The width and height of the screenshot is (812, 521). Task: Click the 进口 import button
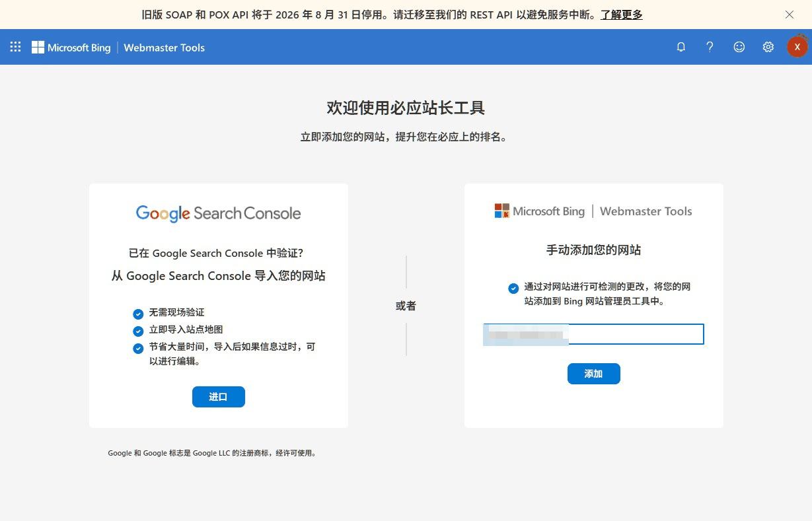coord(219,397)
